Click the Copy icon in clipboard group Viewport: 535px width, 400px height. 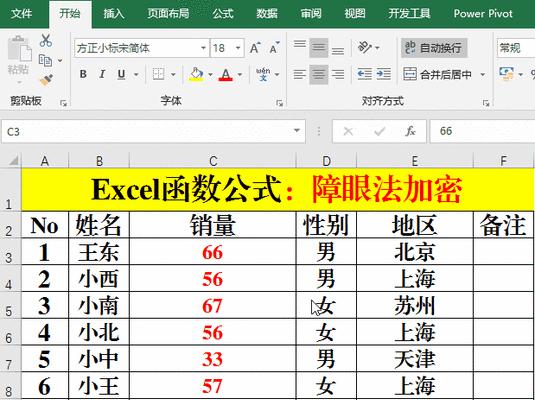click(x=45, y=60)
